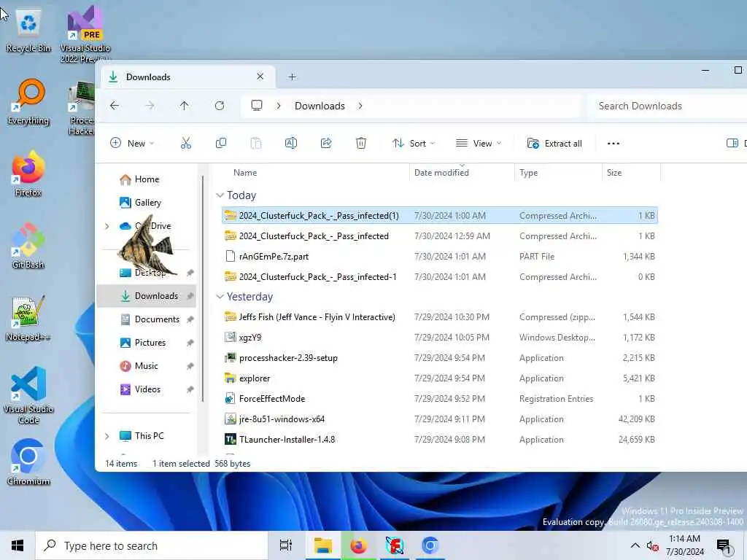Click the PC icon in address bar
The height and width of the screenshot is (560, 747).
click(x=257, y=106)
